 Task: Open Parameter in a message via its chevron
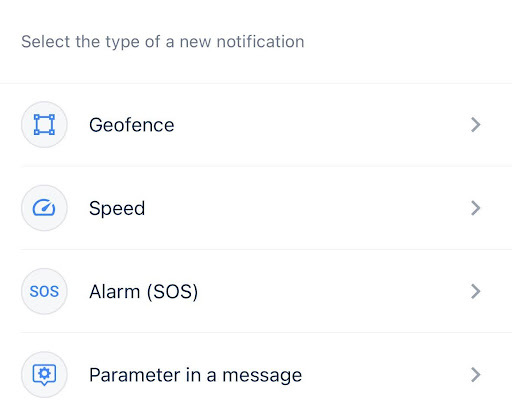[x=476, y=375]
